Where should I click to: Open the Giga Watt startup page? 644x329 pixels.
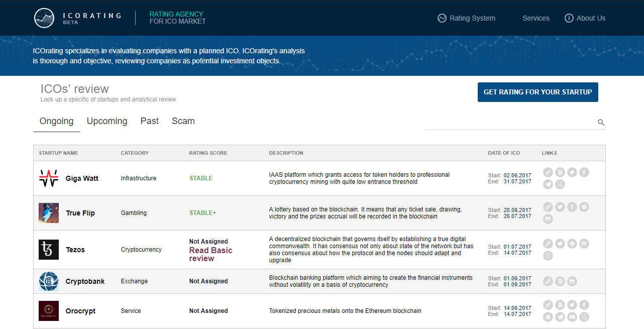pos(82,178)
